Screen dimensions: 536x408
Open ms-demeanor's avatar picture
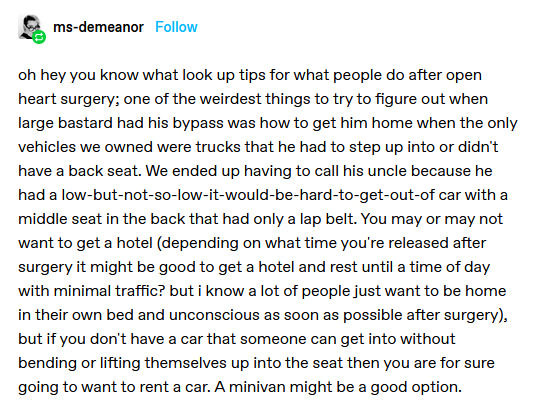[x=29, y=27]
